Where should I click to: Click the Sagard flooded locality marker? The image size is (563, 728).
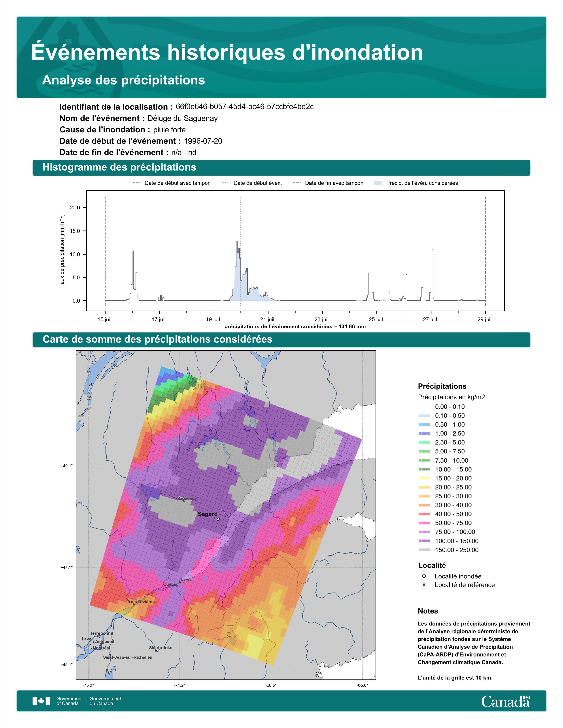pos(218,519)
